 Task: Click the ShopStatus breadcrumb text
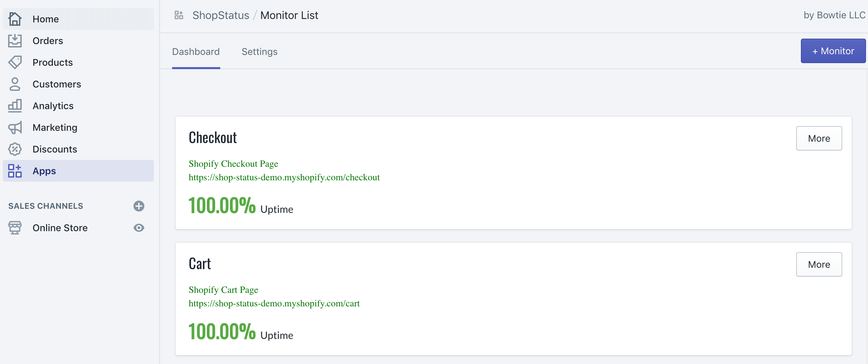coord(221,15)
